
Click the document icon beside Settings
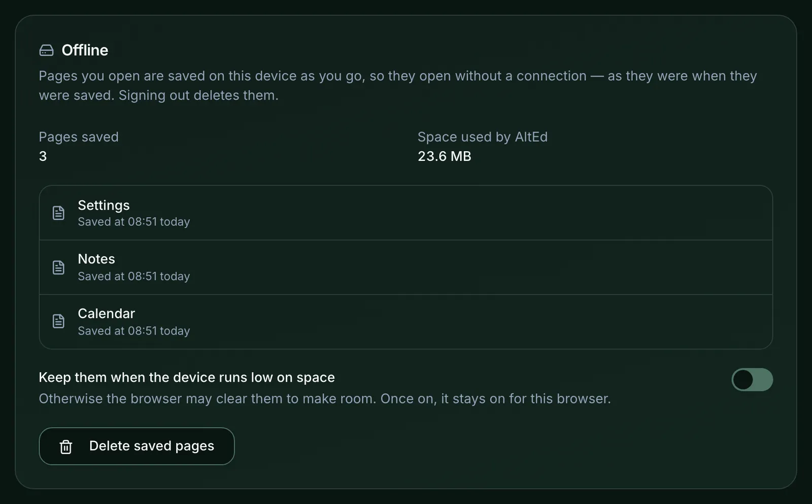click(x=58, y=213)
